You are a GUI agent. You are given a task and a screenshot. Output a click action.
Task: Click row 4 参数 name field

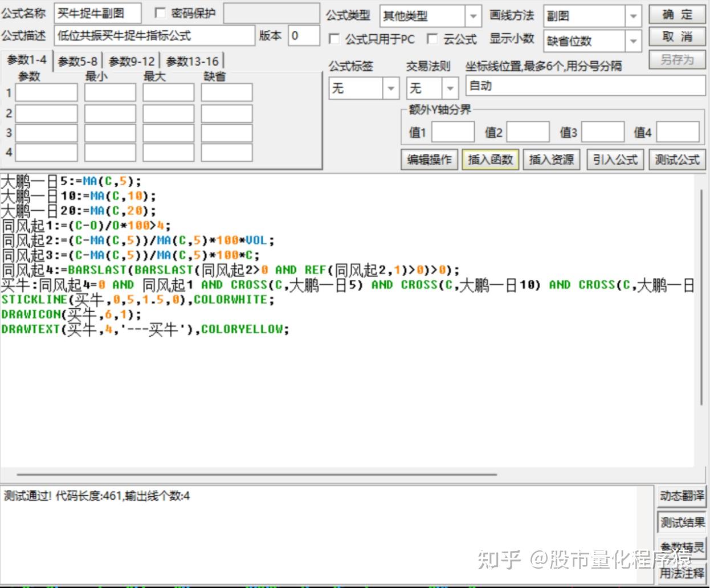click(x=46, y=152)
